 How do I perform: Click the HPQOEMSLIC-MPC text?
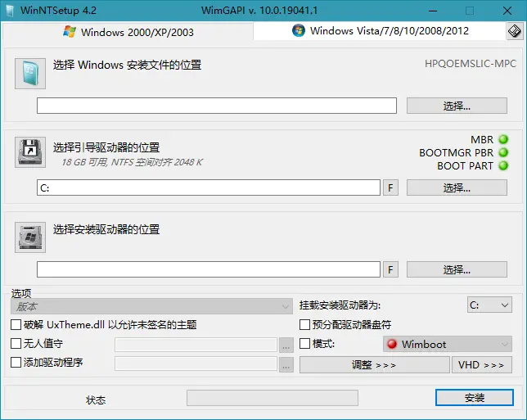[x=471, y=64]
